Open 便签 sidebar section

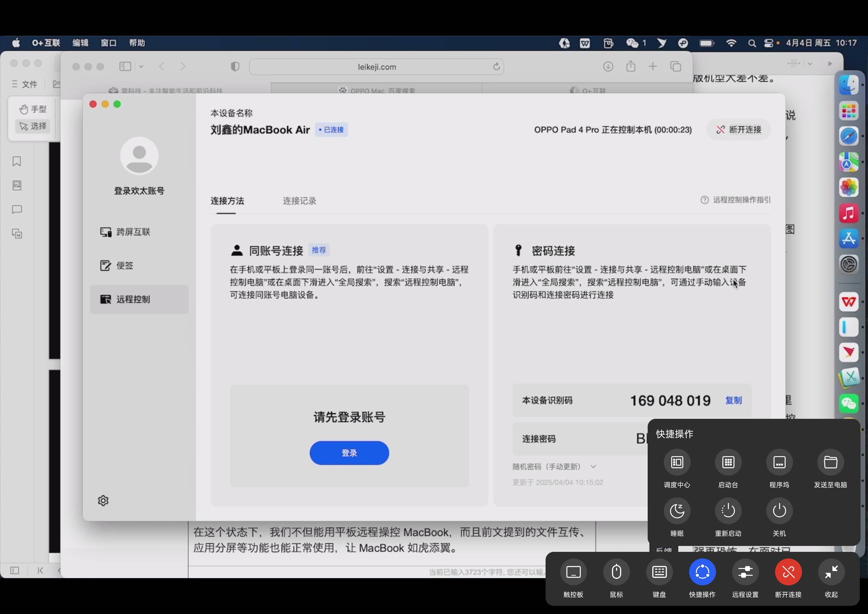pos(139,265)
